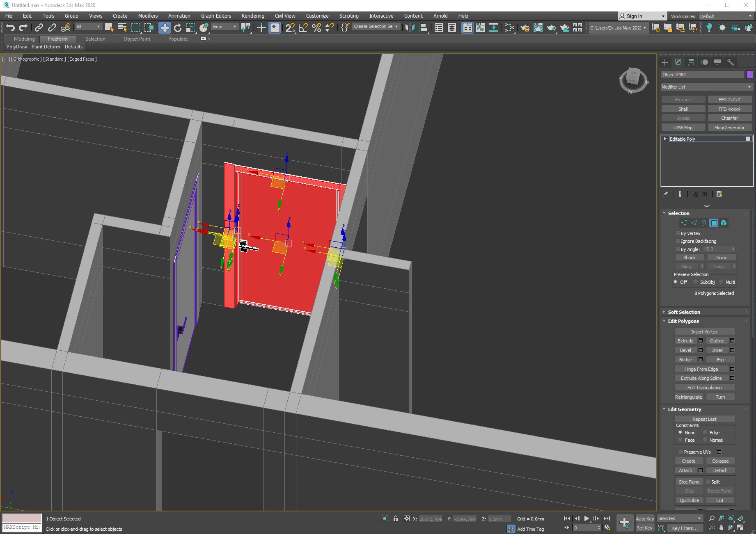Open the Hierarchy command panel tab

pos(691,62)
